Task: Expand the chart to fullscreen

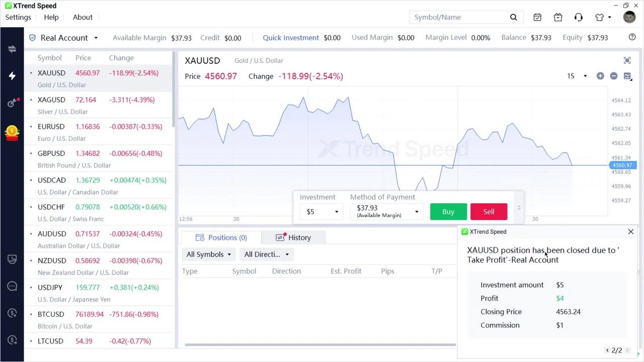Action: click(627, 60)
